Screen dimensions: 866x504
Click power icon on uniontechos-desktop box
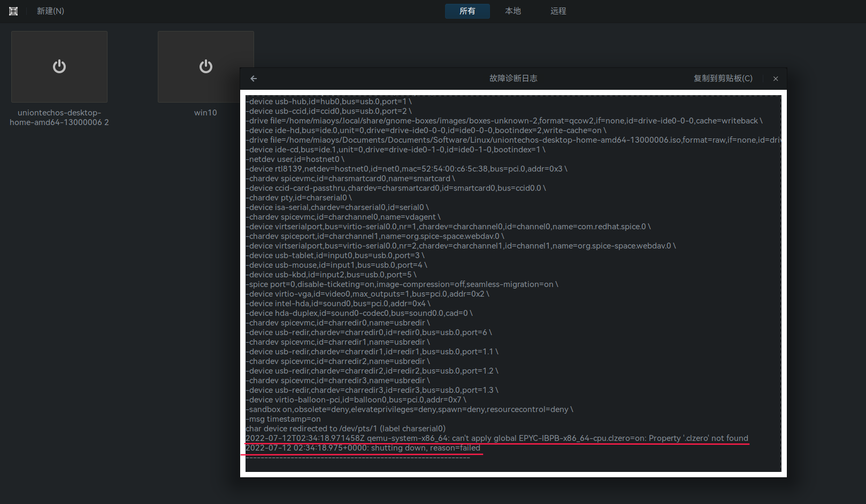59,66
